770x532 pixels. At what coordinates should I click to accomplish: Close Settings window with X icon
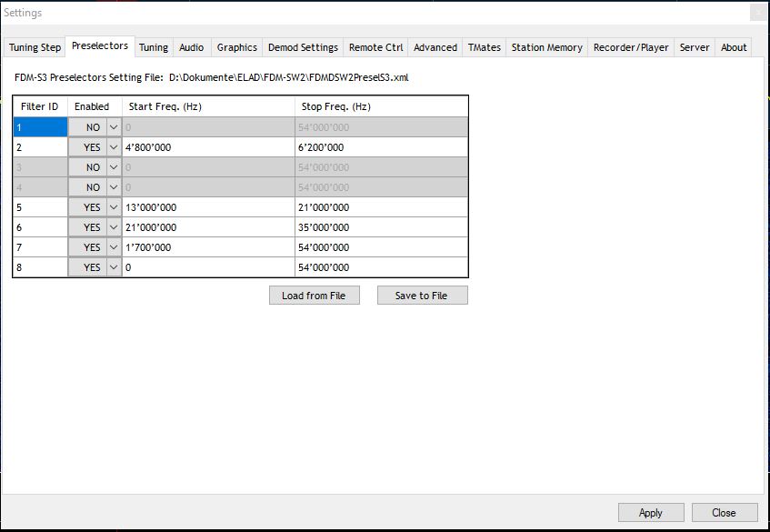coord(759,13)
